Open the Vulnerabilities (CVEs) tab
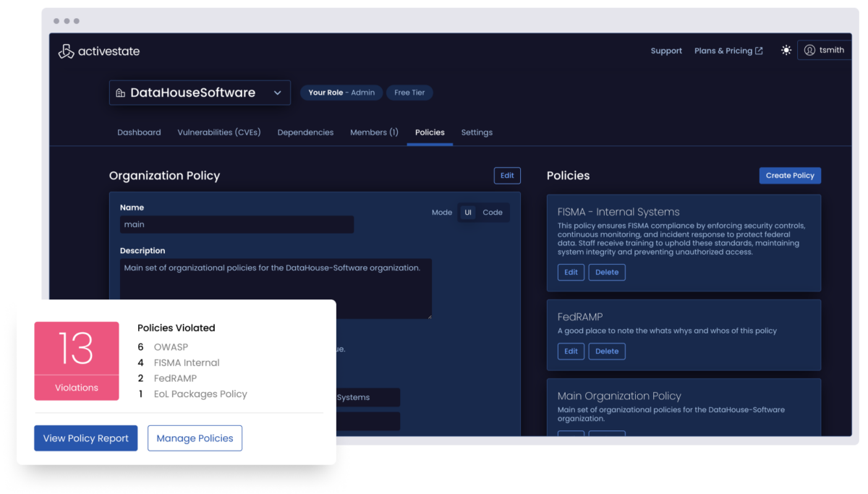Image resolution: width=868 pixels, height=494 pixels. pyautogui.click(x=218, y=132)
